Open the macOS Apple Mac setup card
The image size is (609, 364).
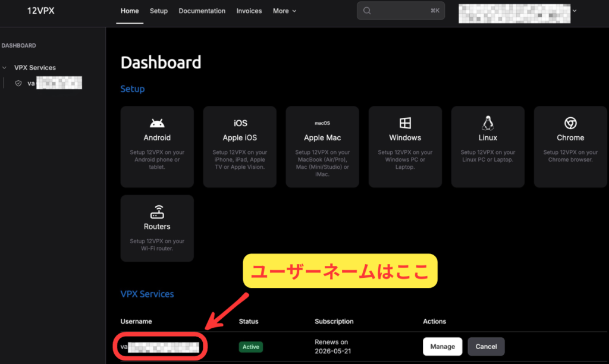pyautogui.click(x=322, y=146)
